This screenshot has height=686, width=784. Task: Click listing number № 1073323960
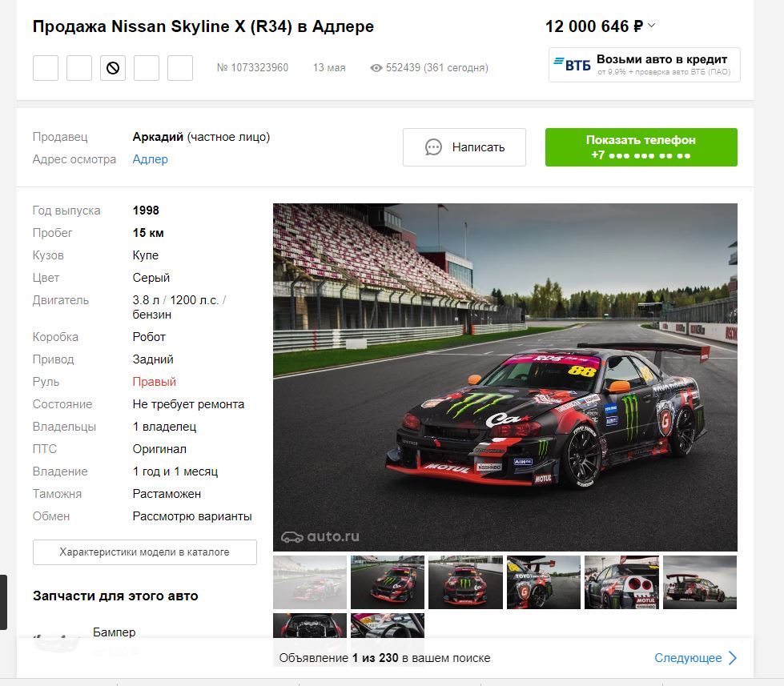point(252,67)
